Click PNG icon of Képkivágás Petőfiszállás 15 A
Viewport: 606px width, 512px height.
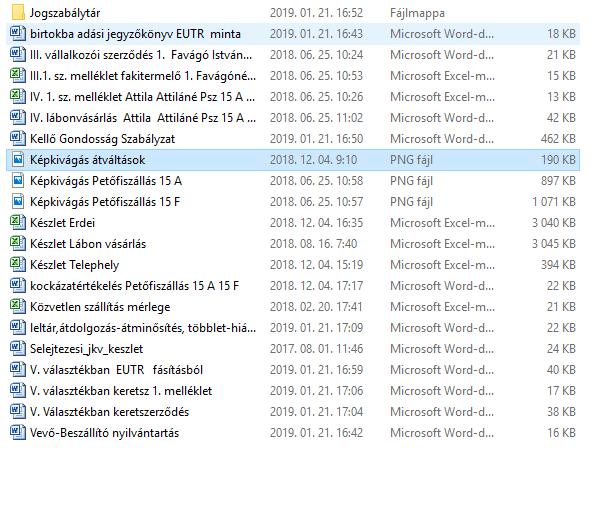(18, 180)
